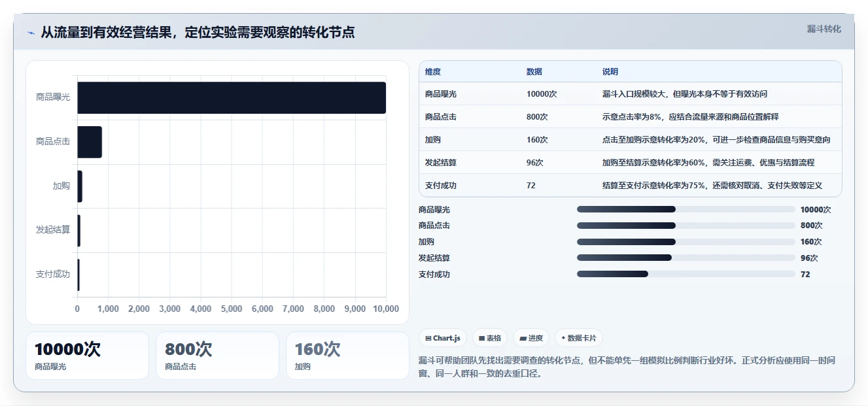Viewport: 868px width, 406px height.
Task: Click the 维度 column header
Action: (433, 72)
